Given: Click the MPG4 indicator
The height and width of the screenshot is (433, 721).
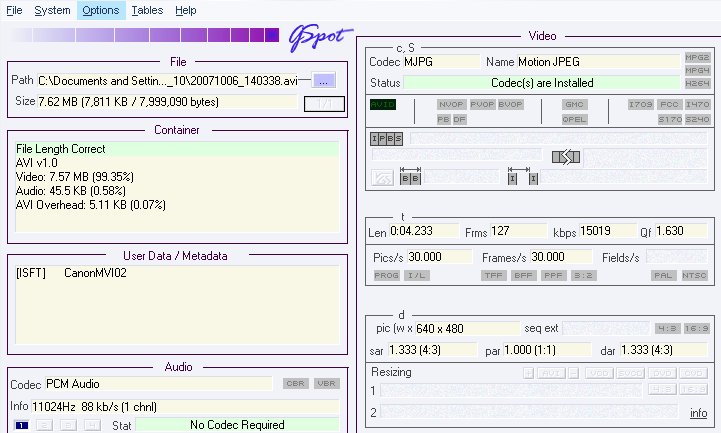Looking at the screenshot, I should point(697,70).
